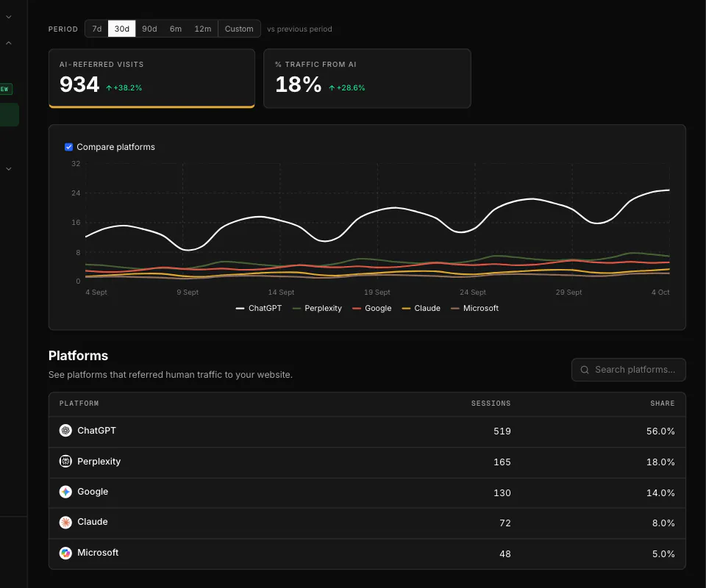
Task: Click the search magnifier icon
Action: [x=585, y=370]
